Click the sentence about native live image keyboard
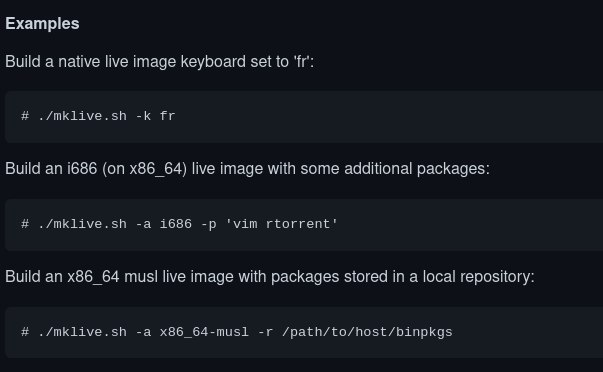This screenshot has width=603, height=372. coord(160,62)
